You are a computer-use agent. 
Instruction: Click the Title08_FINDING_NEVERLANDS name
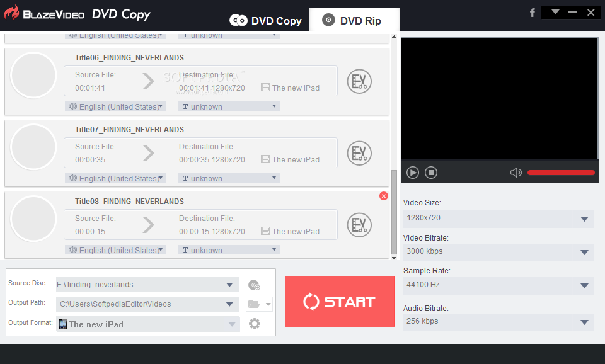(129, 202)
